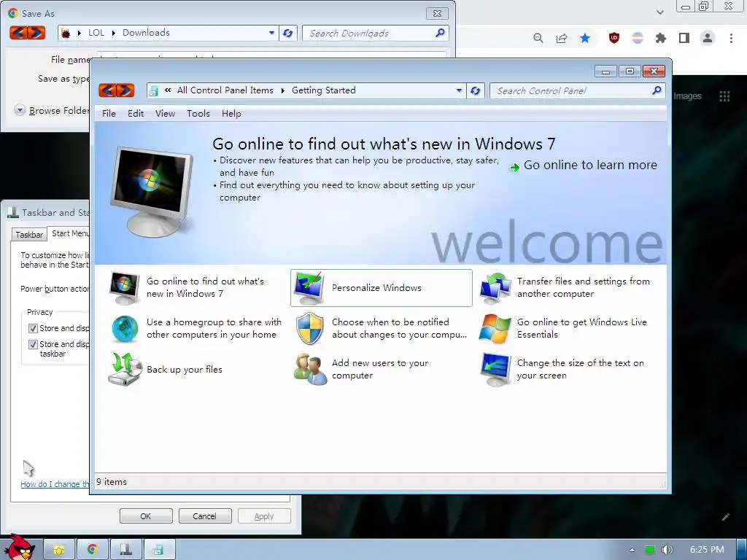Screen dimensions: 747x560
Task: Open the Chrome profile avatar
Action: (x=708, y=38)
